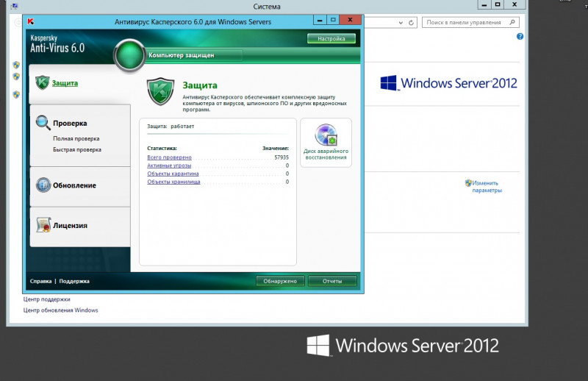Click the rescue disk CD icon
The height and width of the screenshot is (381, 588).
point(326,135)
